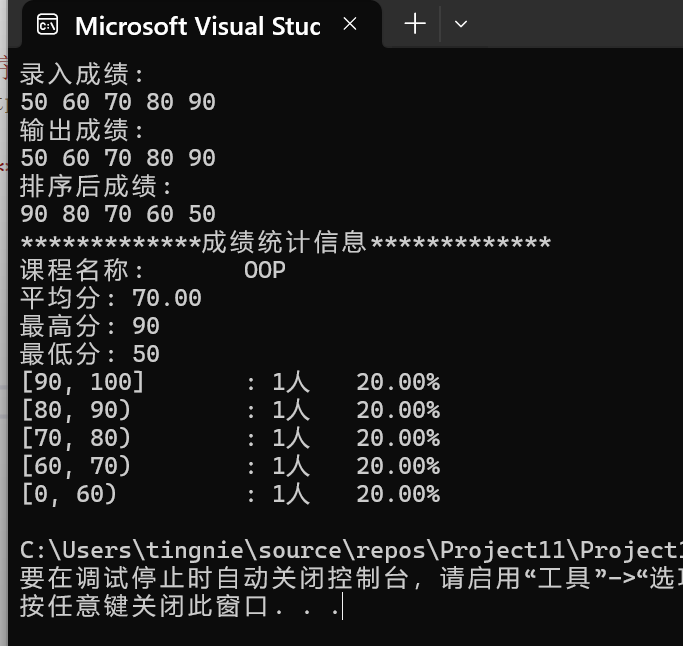The width and height of the screenshot is (683, 646).
Task: Expand the new tab profile dropdown chevron
Action: tap(460, 24)
